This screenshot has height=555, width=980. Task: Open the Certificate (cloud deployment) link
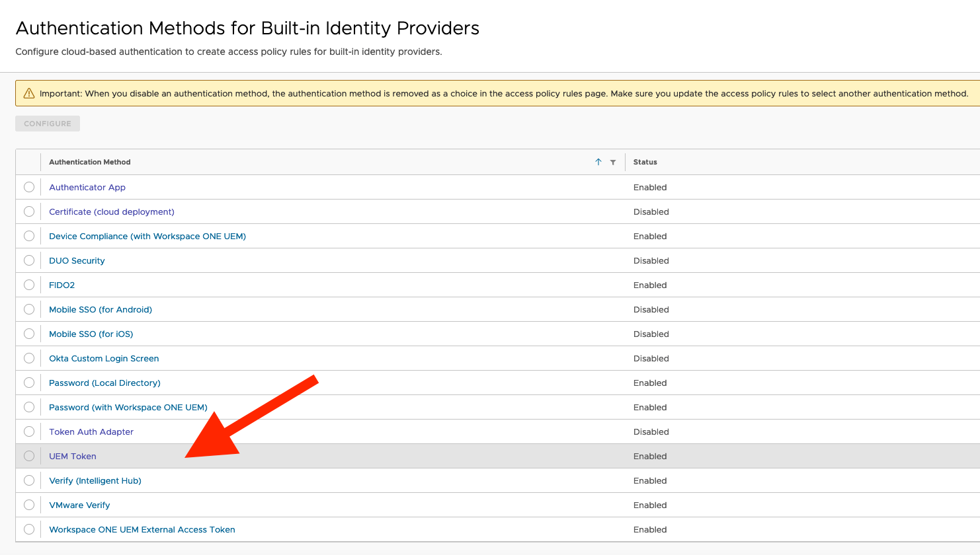click(x=112, y=212)
